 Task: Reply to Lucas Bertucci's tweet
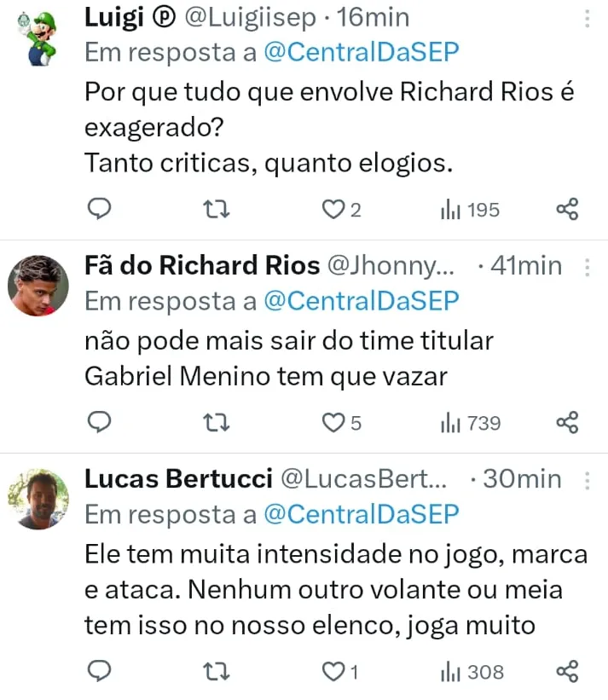coord(100,672)
